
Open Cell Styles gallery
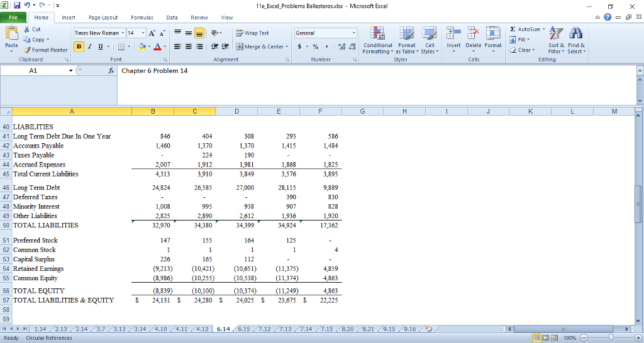(x=430, y=40)
